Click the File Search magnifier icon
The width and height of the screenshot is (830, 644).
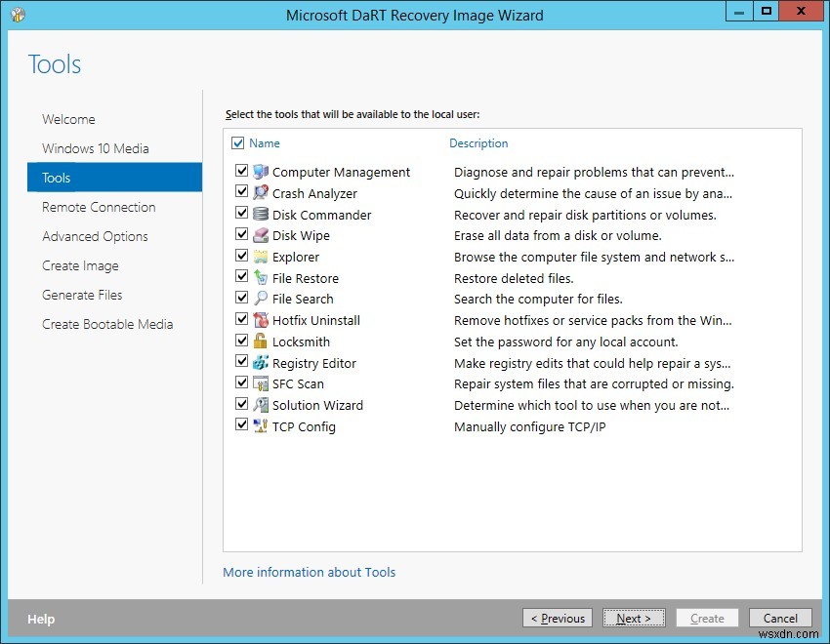coord(261,299)
